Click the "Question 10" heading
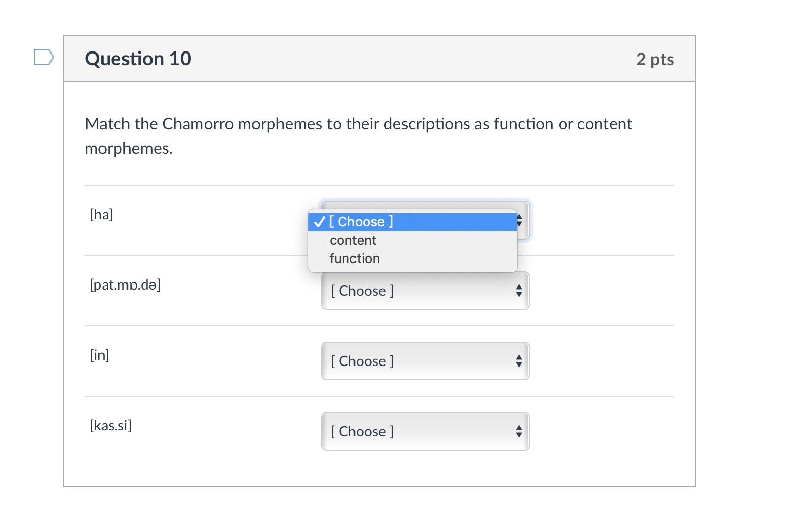 pos(138,59)
